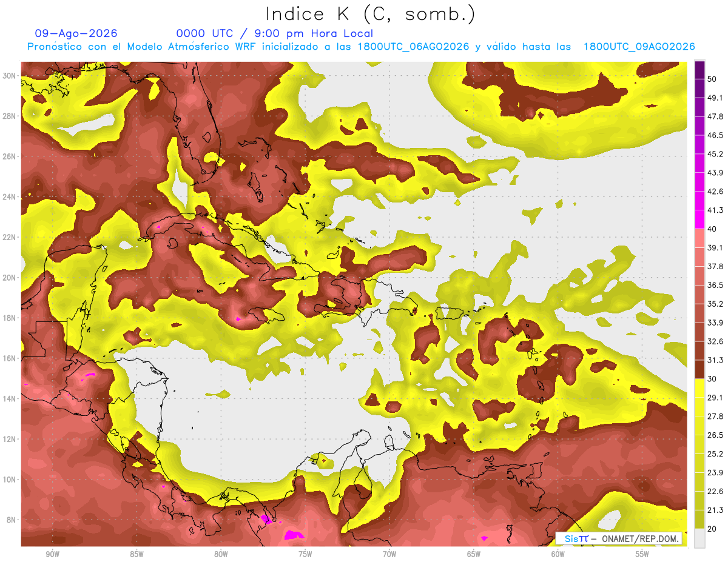Select the date '09-Ago-2026'

(x=76, y=33)
